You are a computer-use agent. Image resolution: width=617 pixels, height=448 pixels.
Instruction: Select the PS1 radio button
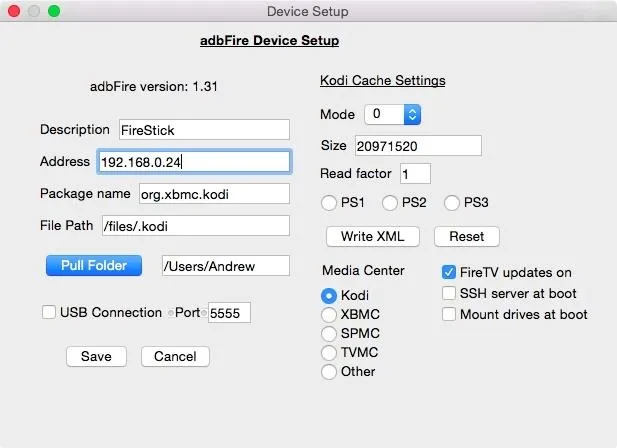coord(329,203)
